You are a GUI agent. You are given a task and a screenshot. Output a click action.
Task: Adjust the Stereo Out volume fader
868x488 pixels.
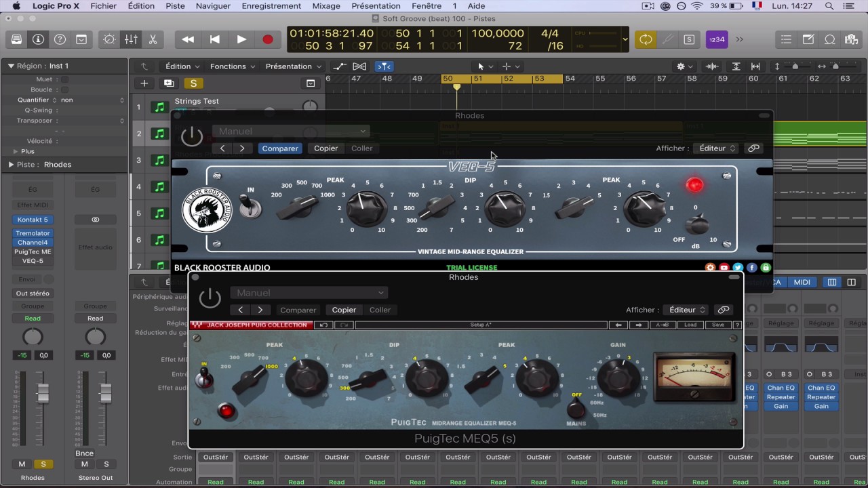pos(105,392)
